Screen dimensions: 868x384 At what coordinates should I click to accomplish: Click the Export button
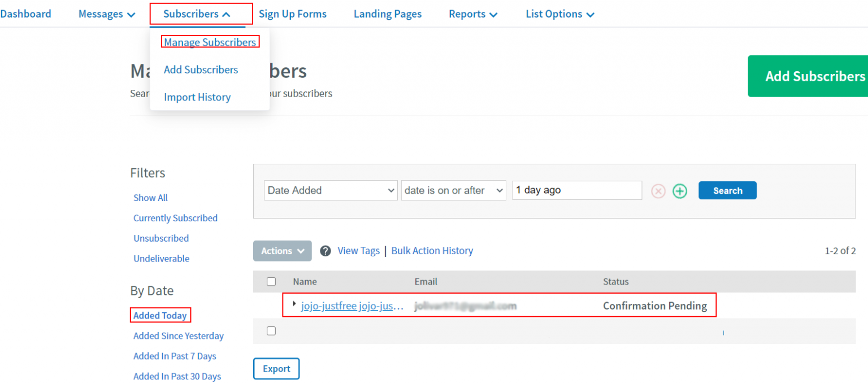click(276, 369)
